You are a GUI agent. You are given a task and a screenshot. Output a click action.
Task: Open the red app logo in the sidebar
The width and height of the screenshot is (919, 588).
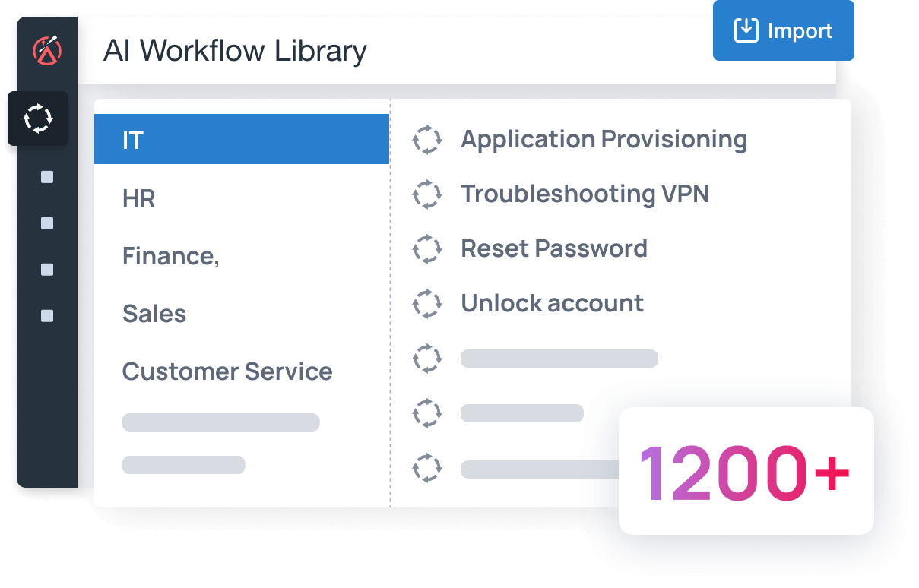coord(47,51)
